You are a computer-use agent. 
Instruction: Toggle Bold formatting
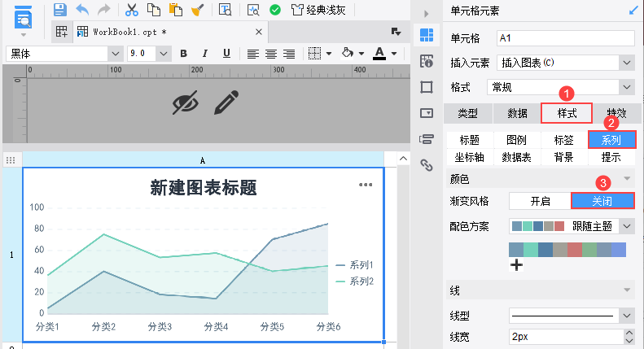point(183,54)
